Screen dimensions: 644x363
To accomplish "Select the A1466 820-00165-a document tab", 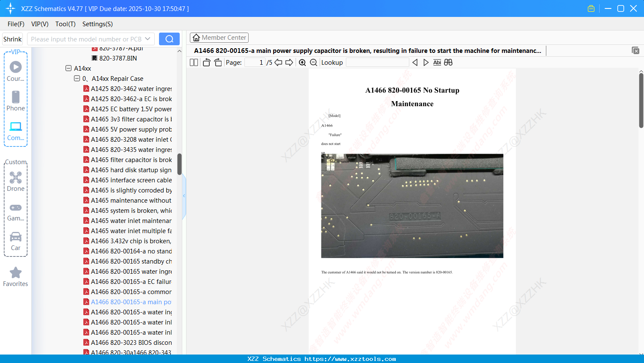I will [x=367, y=51].
